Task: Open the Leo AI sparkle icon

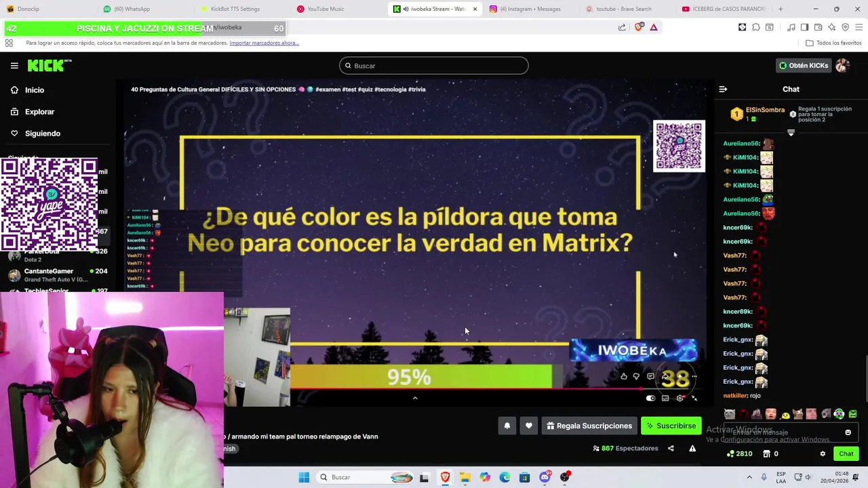Action: (831, 27)
